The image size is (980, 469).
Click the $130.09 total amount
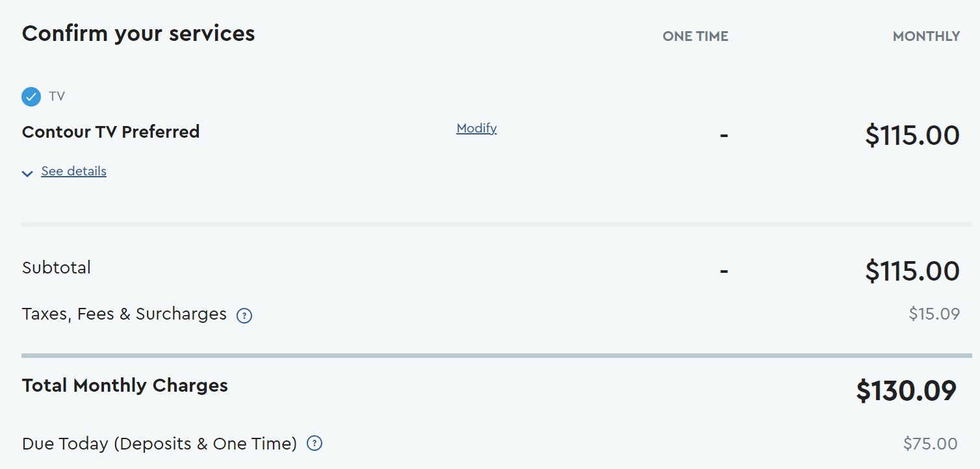906,391
